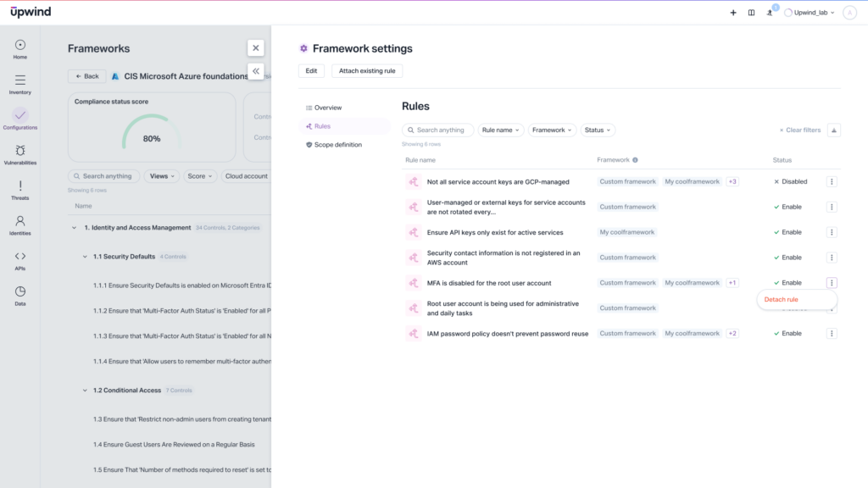Click +2 tag on IAM password policy row
868x488 pixels.
click(x=732, y=334)
